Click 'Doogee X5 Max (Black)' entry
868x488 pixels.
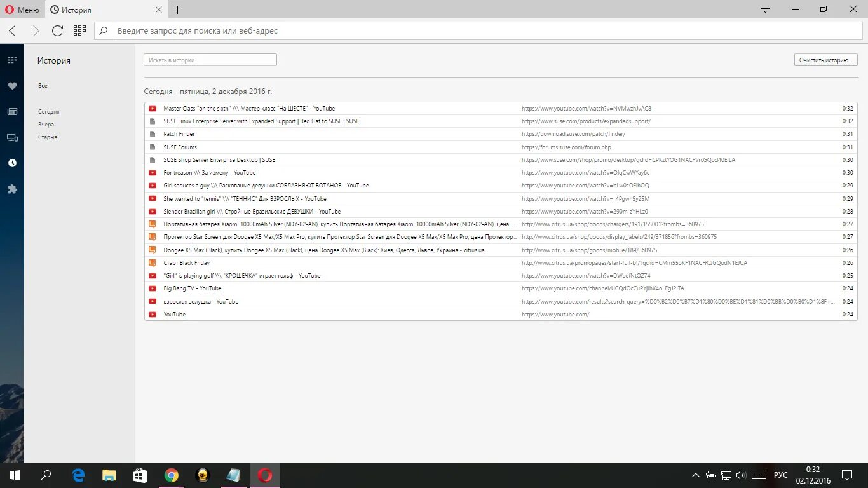(x=501, y=250)
